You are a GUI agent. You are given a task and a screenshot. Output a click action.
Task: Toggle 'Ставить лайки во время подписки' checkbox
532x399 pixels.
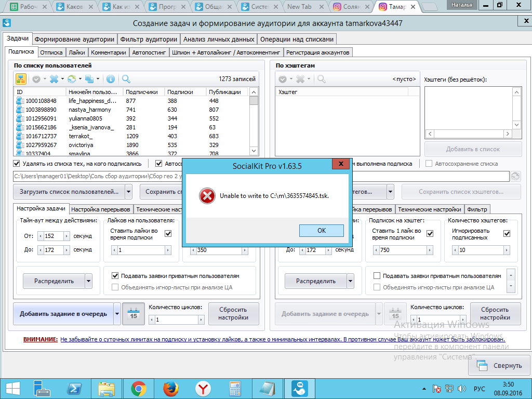[x=168, y=233]
